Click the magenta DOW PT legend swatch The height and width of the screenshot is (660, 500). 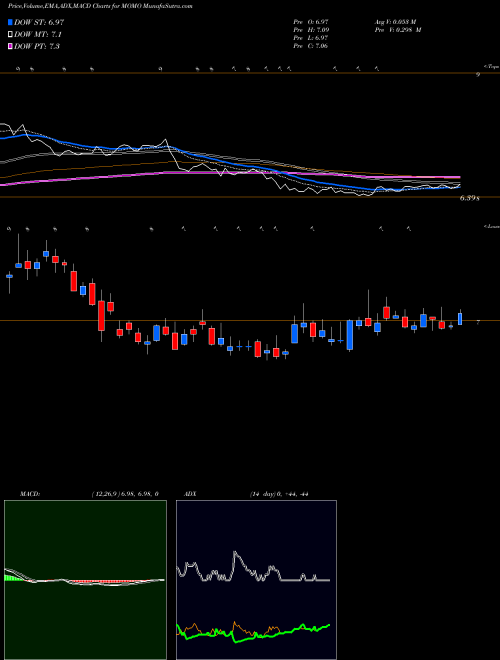[11, 46]
